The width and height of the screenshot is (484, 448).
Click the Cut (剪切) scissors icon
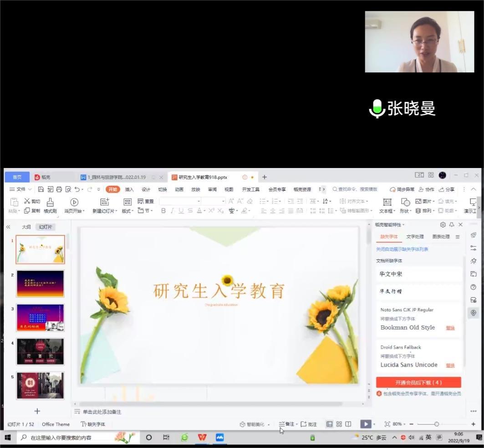[27, 201]
